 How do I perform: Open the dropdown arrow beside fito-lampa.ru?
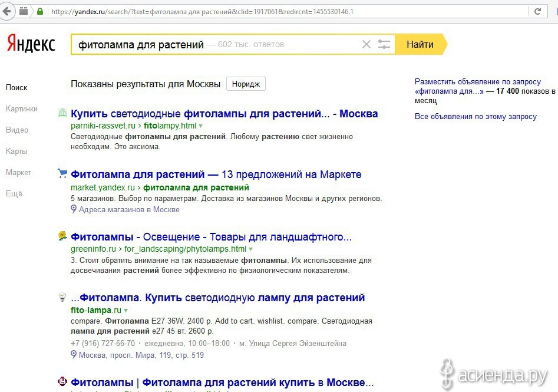(126, 311)
